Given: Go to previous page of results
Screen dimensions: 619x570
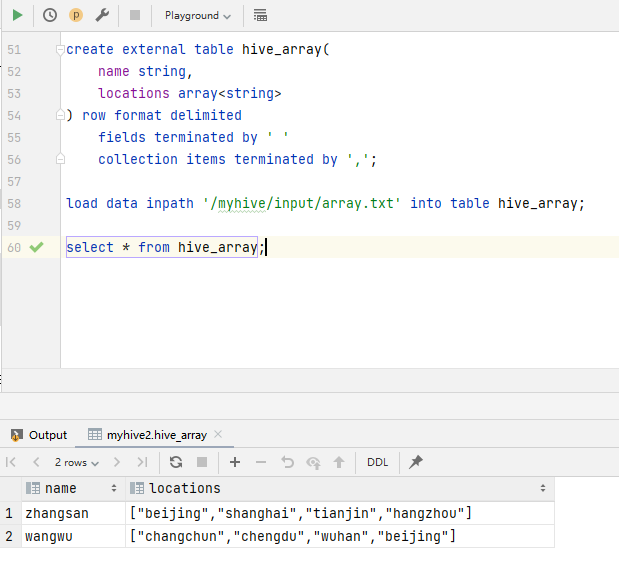Looking at the screenshot, I should (x=36, y=462).
